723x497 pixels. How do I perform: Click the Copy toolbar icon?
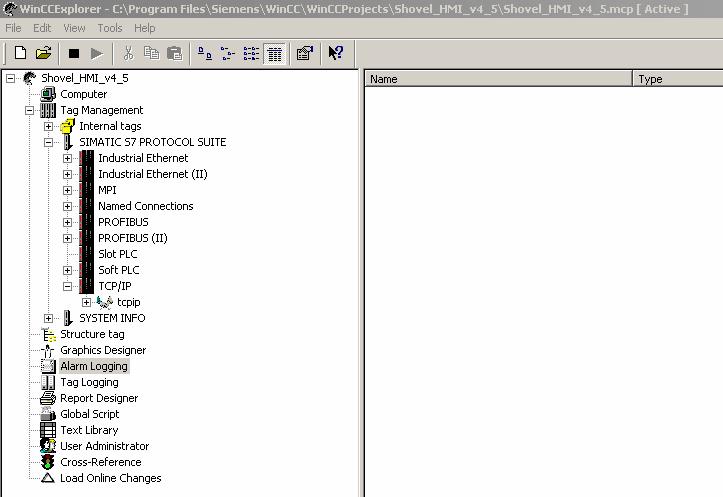click(x=151, y=53)
